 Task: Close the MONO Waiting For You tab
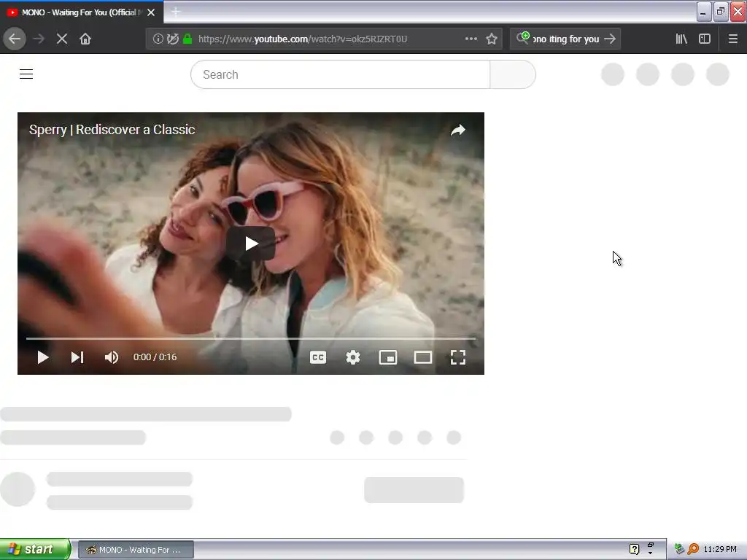coord(151,12)
